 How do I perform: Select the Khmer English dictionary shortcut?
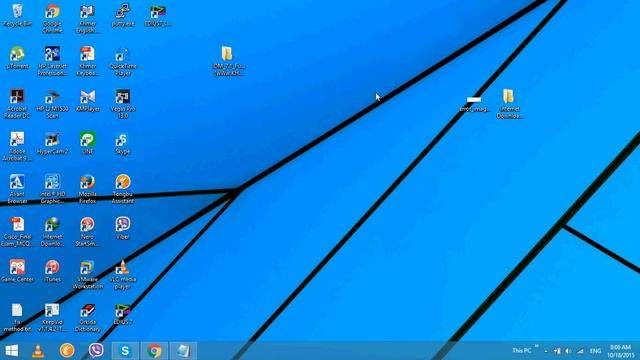[87, 18]
